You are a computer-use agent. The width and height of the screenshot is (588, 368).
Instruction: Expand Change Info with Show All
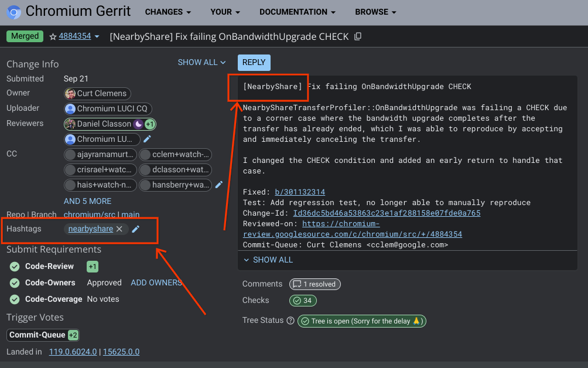(201, 62)
